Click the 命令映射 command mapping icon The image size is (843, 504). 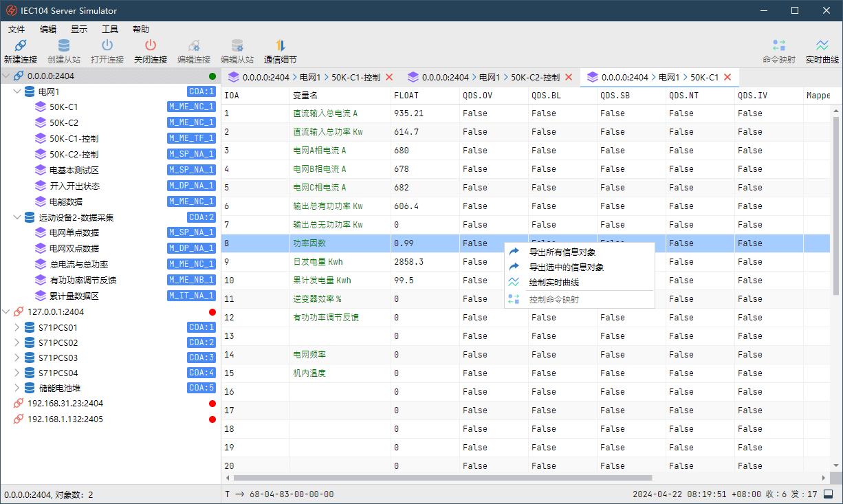778,46
